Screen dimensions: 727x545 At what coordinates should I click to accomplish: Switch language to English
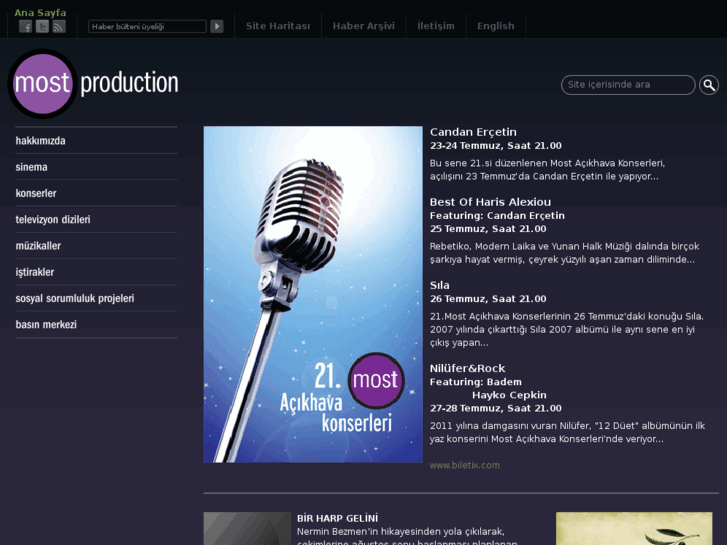(x=496, y=26)
